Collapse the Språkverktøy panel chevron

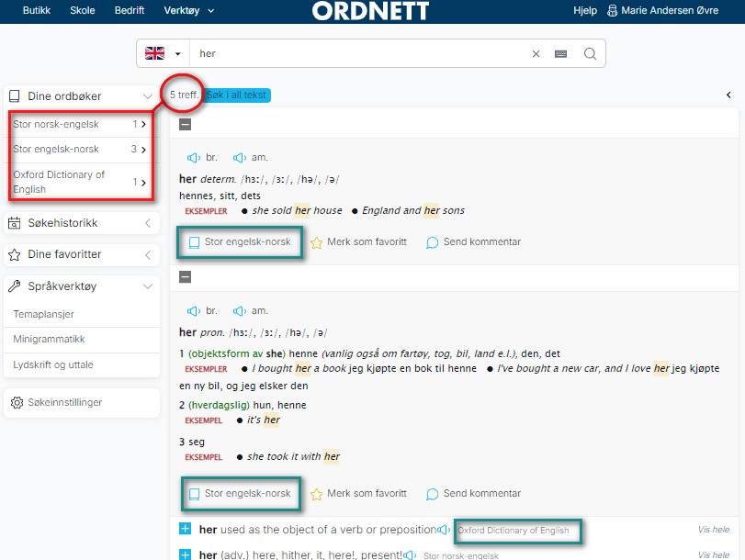[x=148, y=286]
